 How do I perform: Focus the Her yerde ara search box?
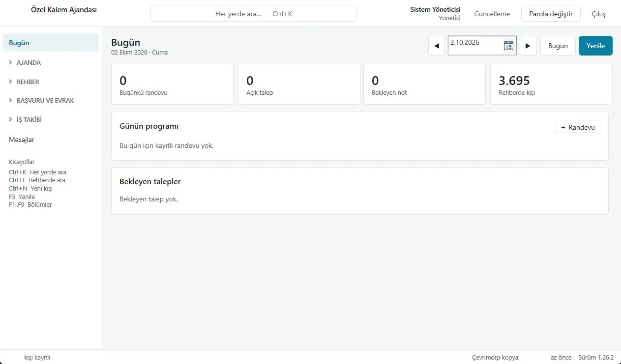pyautogui.click(x=254, y=14)
